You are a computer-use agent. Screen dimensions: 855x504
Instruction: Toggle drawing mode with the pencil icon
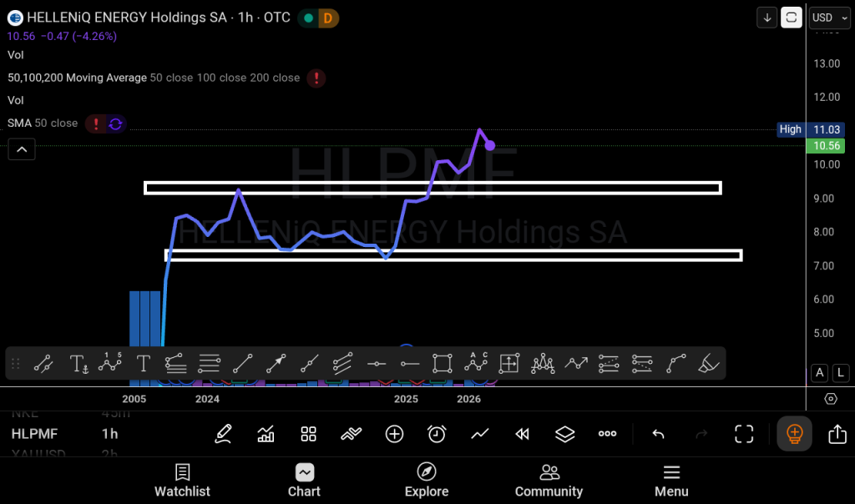223,434
